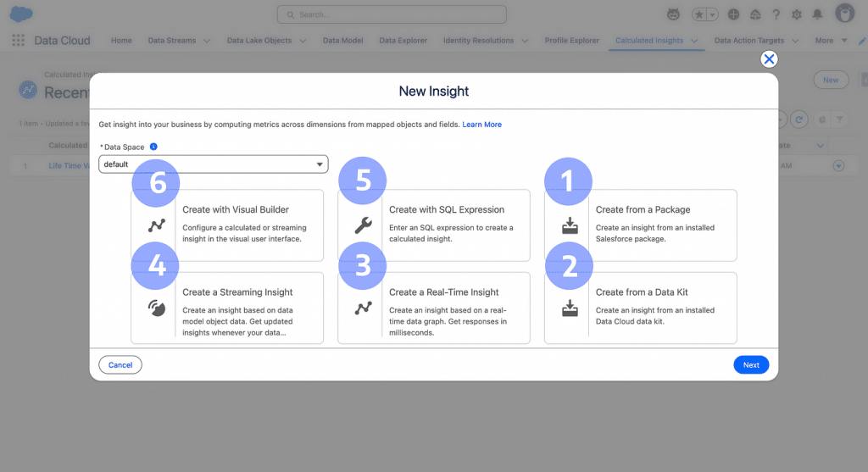868x472 pixels.
Task: Click the global Search field
Action: point(392,14)
